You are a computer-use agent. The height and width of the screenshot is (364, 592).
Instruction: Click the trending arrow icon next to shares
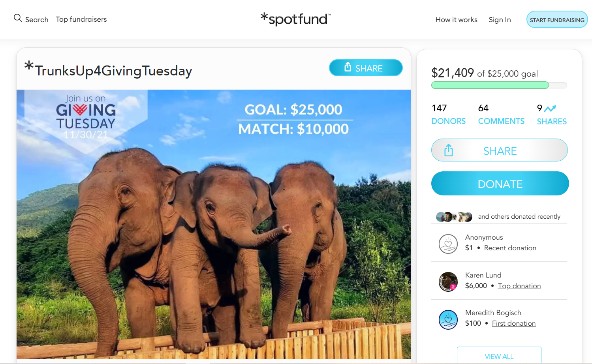point(551,109)
